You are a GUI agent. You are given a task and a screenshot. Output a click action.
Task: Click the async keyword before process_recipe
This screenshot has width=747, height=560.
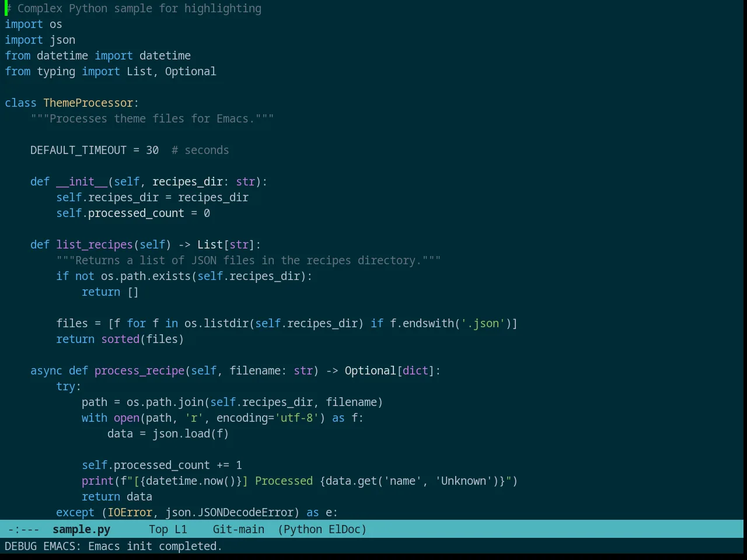(x=46, y=370)
